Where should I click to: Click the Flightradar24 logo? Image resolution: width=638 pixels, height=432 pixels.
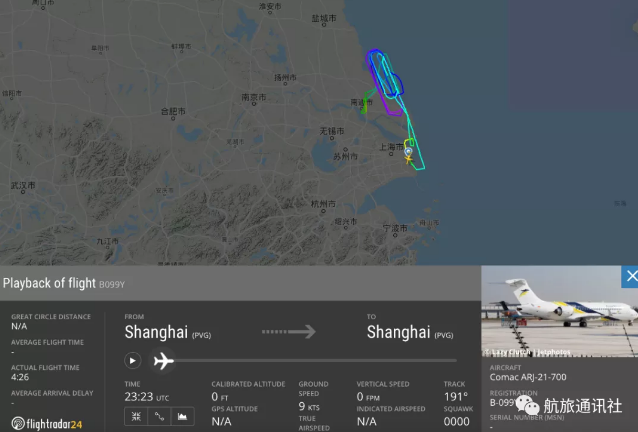pos(47,424)
